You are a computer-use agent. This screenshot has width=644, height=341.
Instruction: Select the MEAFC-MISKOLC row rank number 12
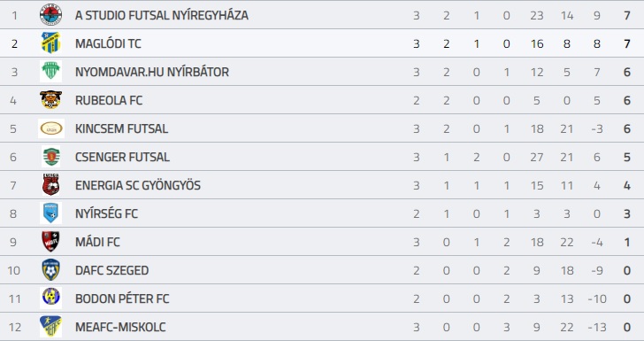point(15,328)
